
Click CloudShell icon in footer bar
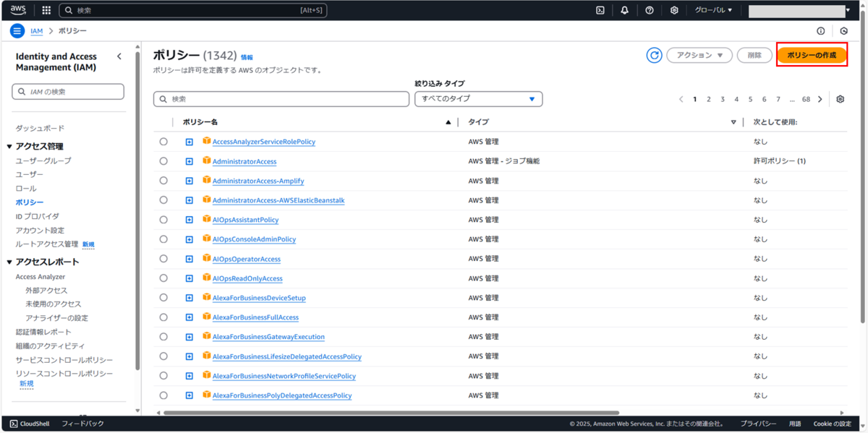pos(14,424)
